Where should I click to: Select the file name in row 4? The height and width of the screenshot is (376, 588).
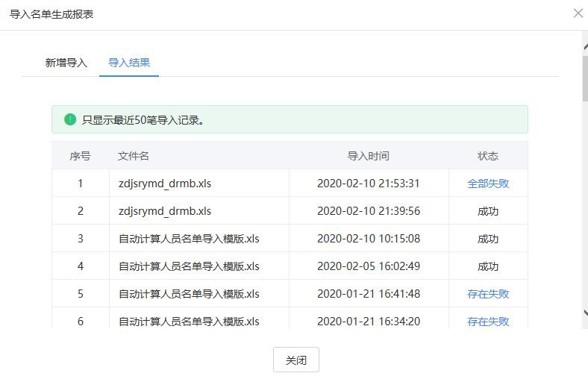pyautogui.click(x=189, y=266)
